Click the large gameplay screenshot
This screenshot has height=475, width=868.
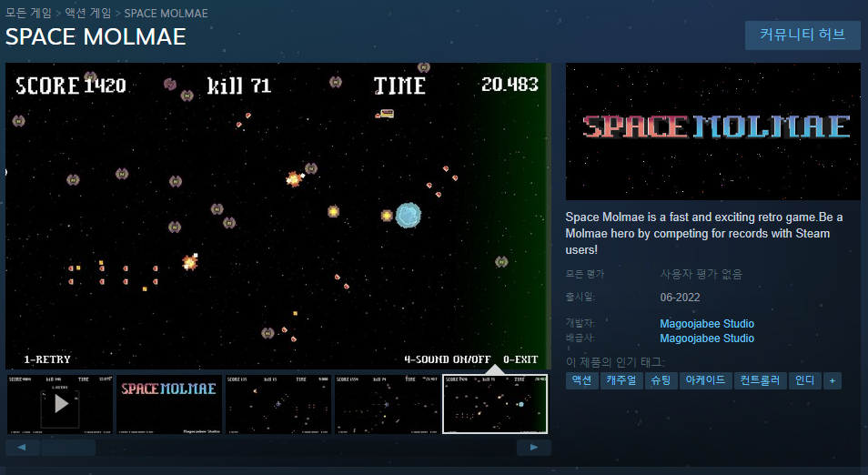[278, 216]
